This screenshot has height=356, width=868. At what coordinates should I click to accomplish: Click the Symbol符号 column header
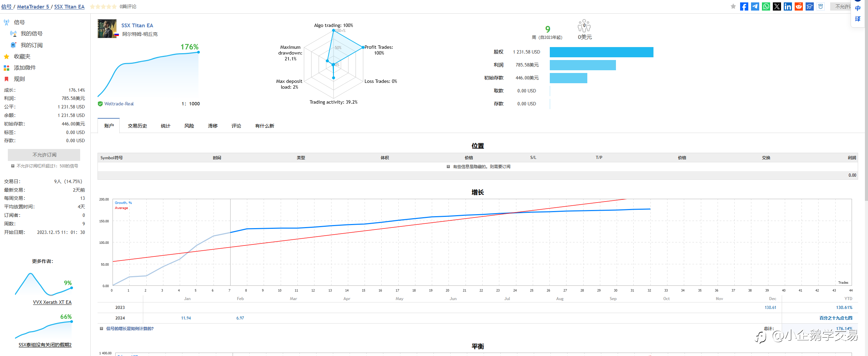112,158
